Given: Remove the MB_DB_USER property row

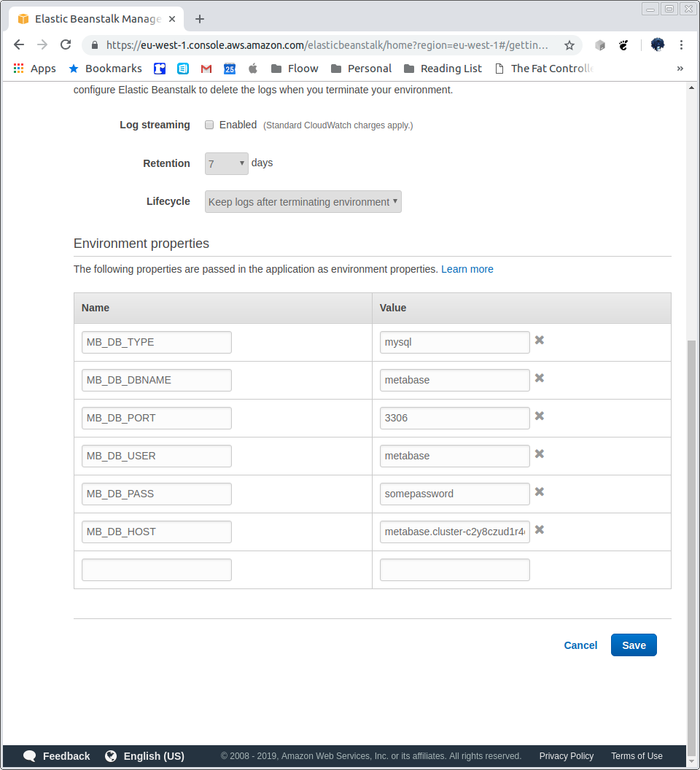Looking at the screenshot, I should [x=540, y=454].
